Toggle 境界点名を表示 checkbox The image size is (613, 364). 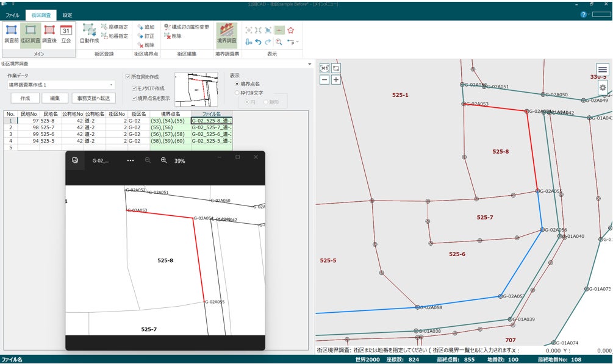[x=134, y=98]
